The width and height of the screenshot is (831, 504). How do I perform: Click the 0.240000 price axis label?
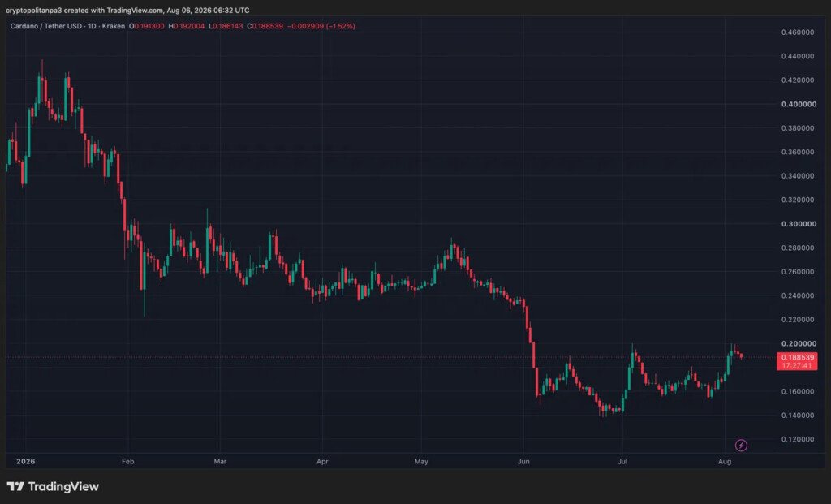point(798,295)
